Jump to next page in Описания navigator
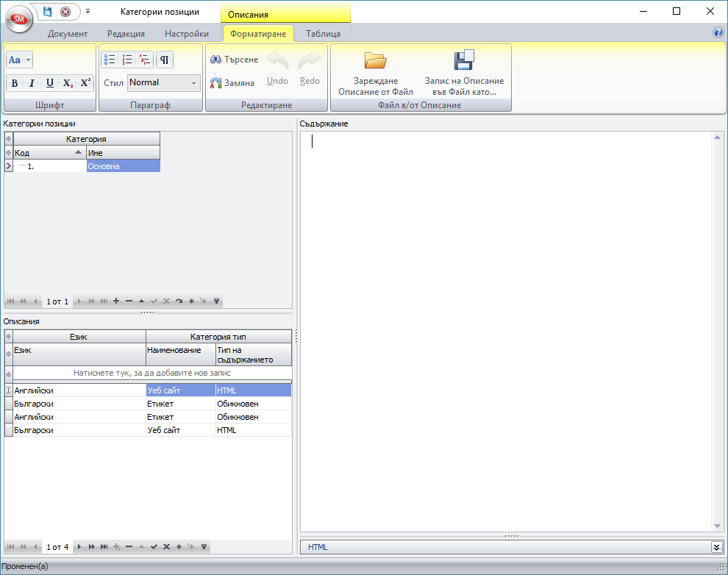 [x=91, y=546]
